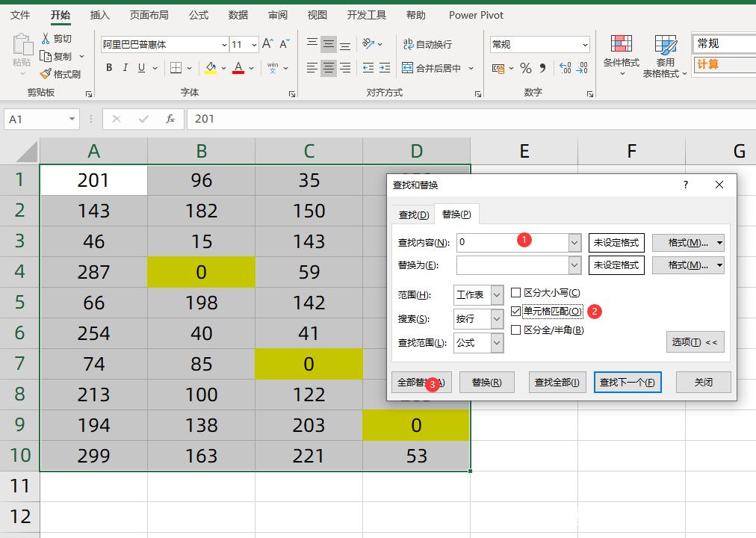Apply cell borders icon

coord(176,68)
